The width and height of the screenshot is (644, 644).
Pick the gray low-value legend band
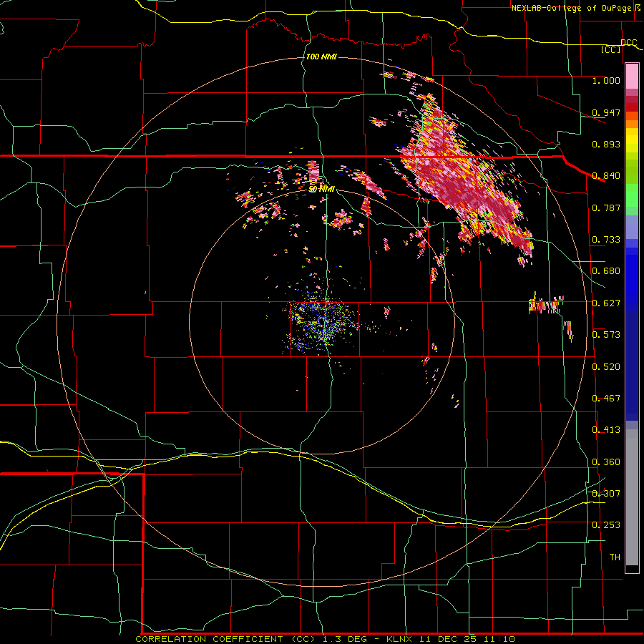pos(632,497)
